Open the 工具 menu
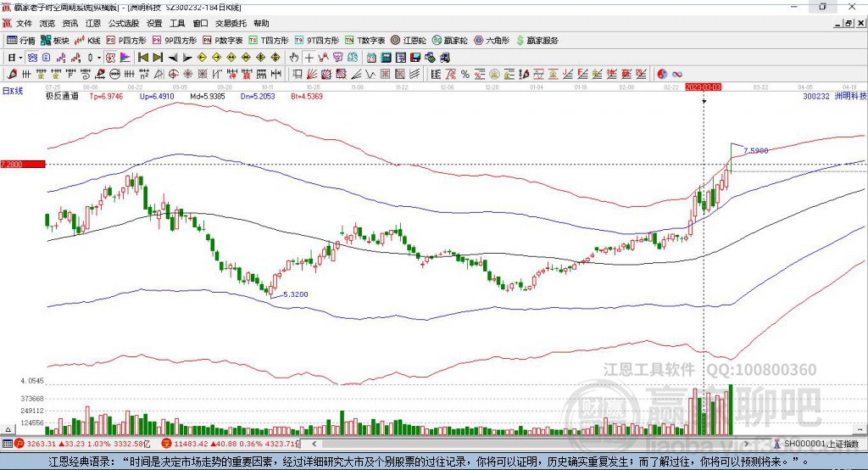 (177, 23)
